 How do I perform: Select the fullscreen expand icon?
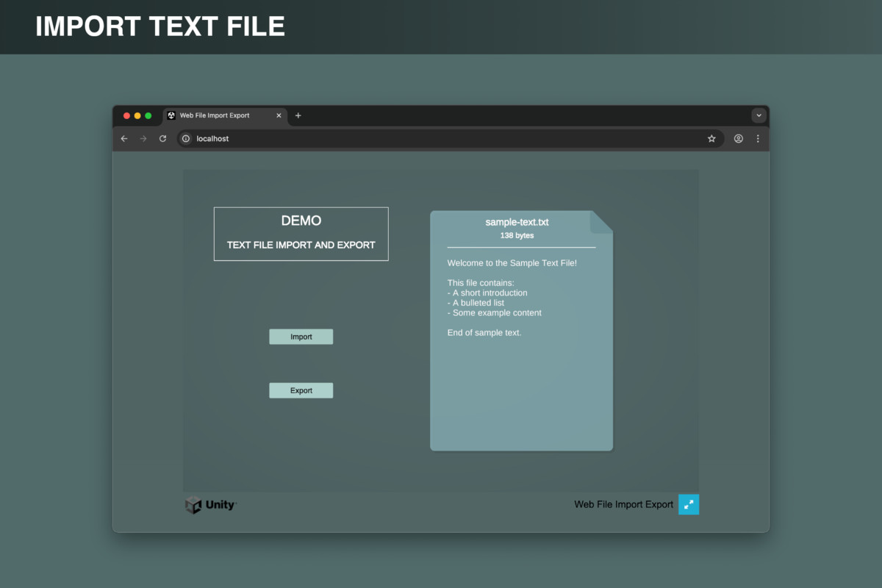click(x=689, y=504)
